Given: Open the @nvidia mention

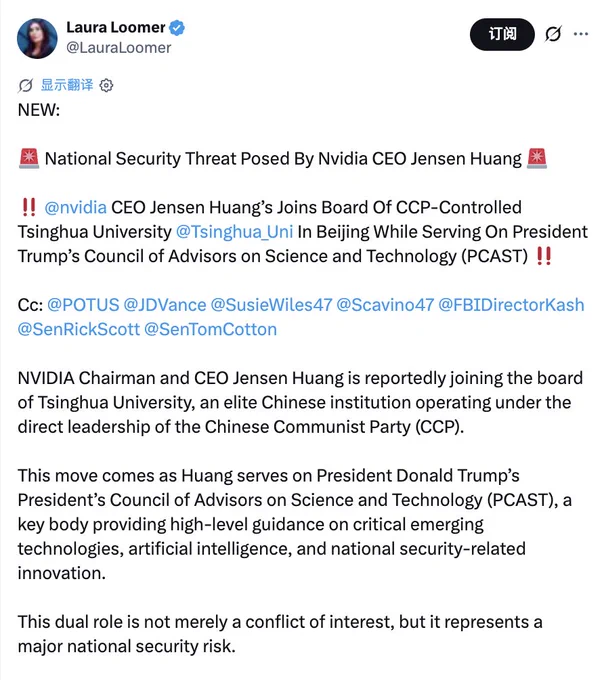Looking at the screenshot, I should (75, 207).
